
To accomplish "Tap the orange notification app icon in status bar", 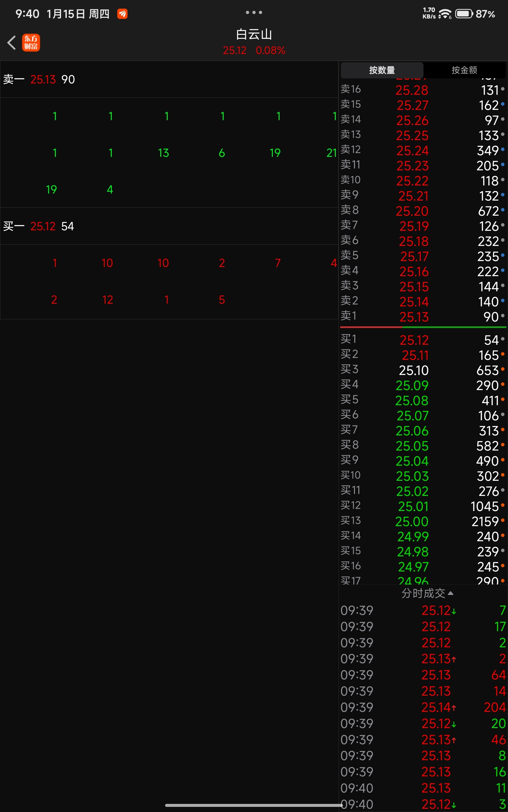I will click(122, 14).
